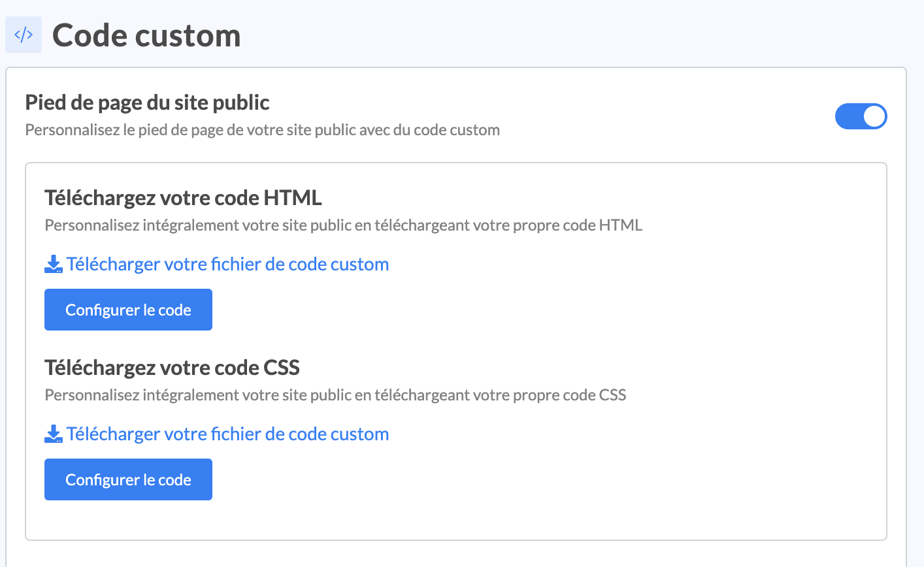The image size is (924, 567).
Task: Click the word CSS in the second section heading
Action: 282,368
